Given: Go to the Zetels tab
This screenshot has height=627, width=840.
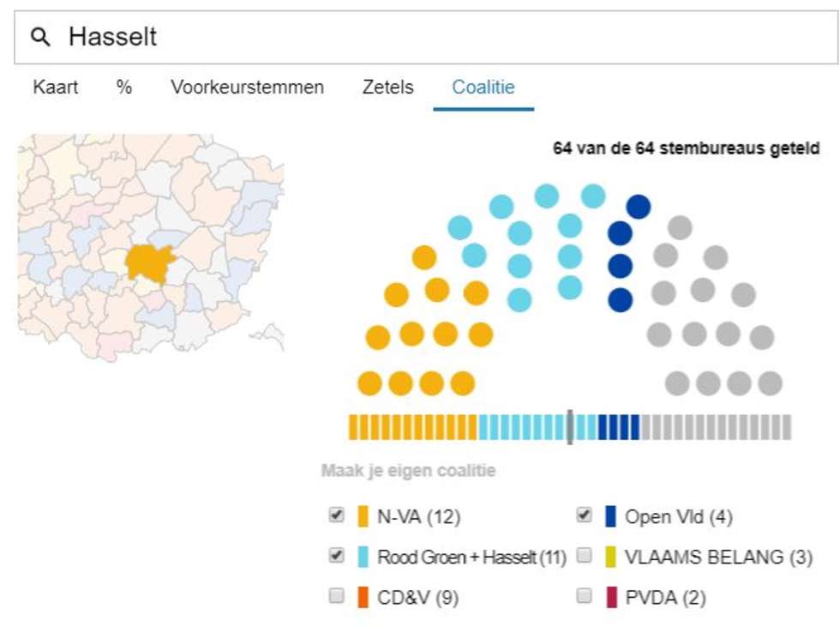Looking at the screenshot, I should tap(387, 87).
